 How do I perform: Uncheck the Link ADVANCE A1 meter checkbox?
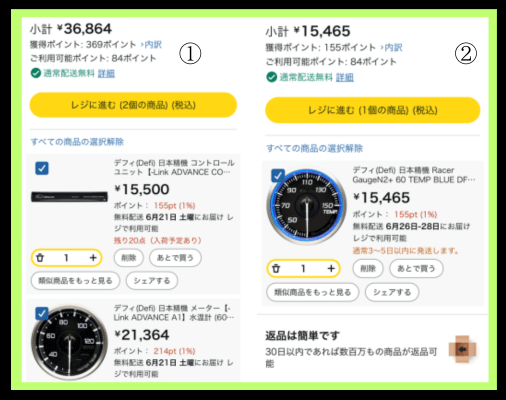pos(42,313)
